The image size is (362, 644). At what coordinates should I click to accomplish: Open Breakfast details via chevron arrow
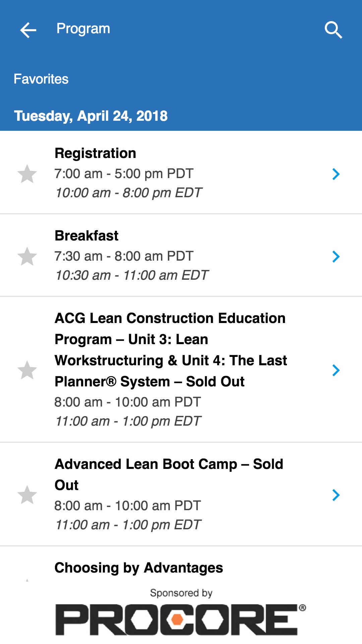336,257
